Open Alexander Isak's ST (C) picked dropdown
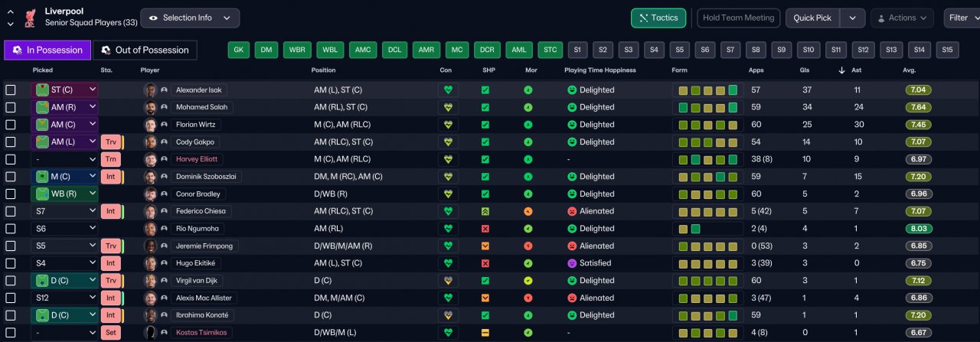Viewport: 980px width, 342px height. (65, 90)
